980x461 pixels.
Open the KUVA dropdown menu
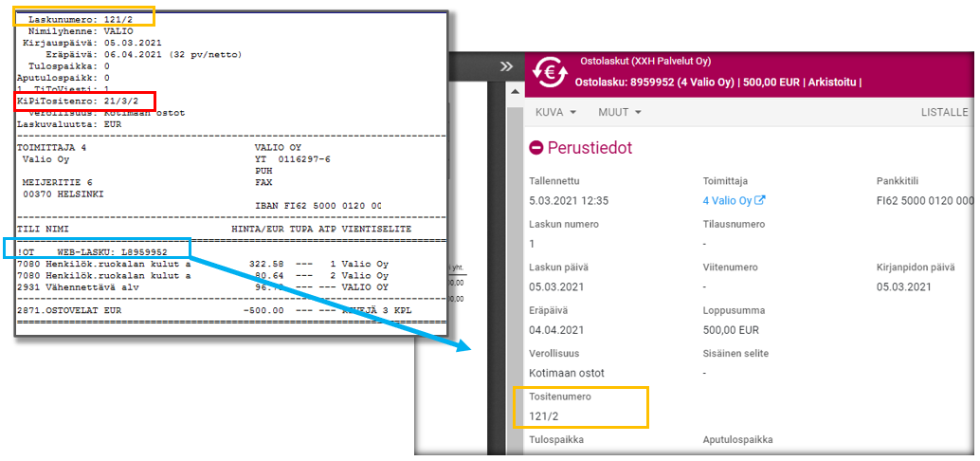point(556,112)
